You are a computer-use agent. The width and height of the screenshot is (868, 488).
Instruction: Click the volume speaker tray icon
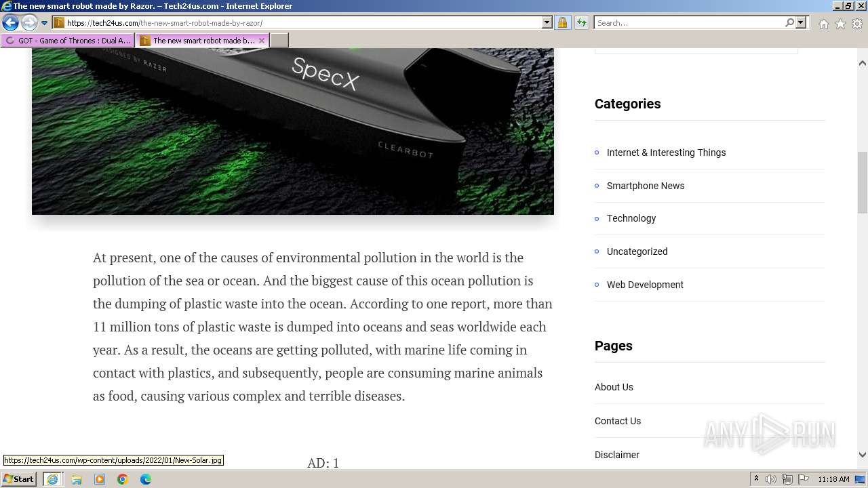click(x=771, y=479)
